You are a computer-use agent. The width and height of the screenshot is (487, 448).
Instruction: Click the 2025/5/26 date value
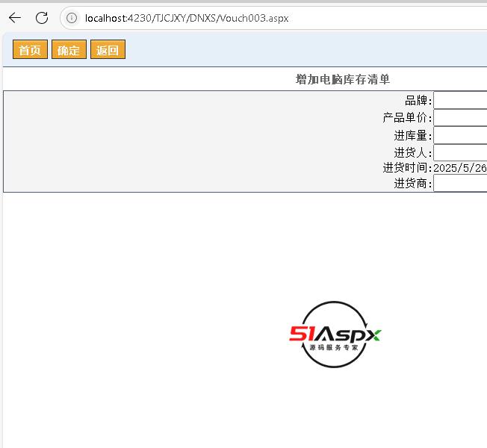(x=460, y=168)
